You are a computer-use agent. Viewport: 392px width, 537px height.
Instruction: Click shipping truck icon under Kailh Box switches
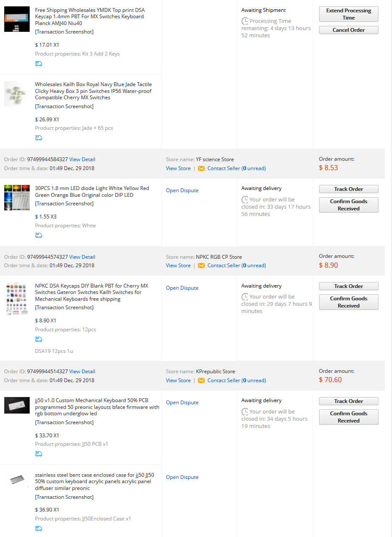point(39,138)
